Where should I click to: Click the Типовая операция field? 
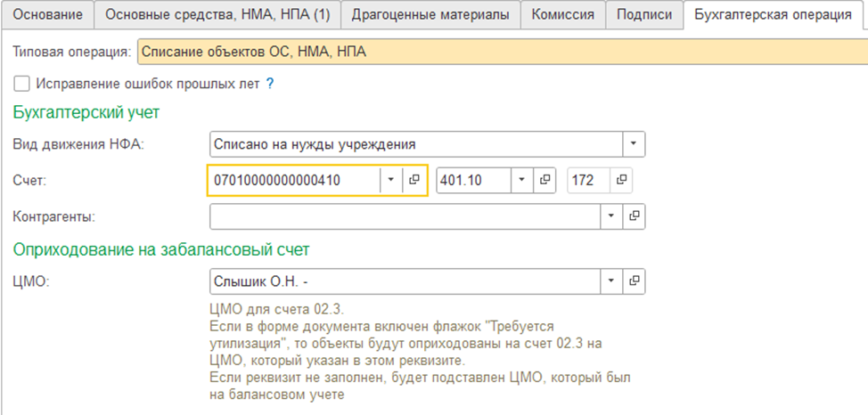point(503,52)
